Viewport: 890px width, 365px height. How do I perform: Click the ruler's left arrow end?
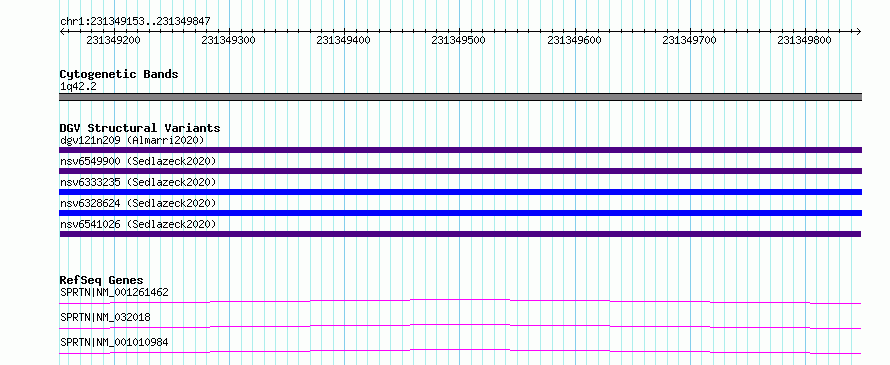click(62, 31)
